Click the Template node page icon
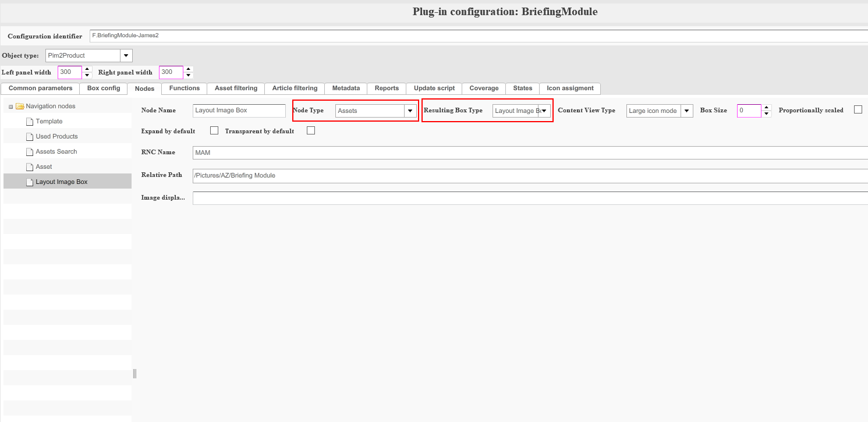 point(30,122)
